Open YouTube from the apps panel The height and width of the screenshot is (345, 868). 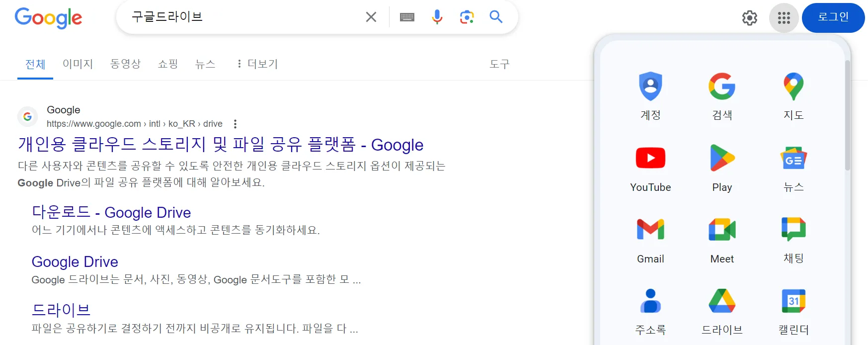click(x=650, y=158)
